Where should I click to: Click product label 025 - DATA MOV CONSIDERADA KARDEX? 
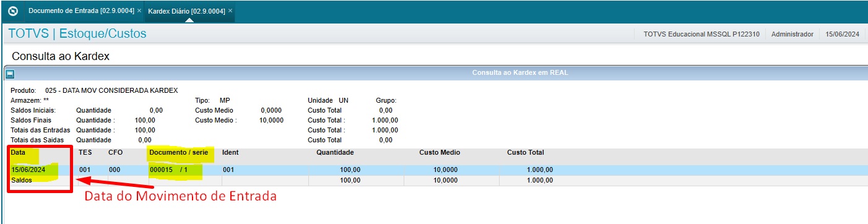pyautogui.click(x=111, y=90)
